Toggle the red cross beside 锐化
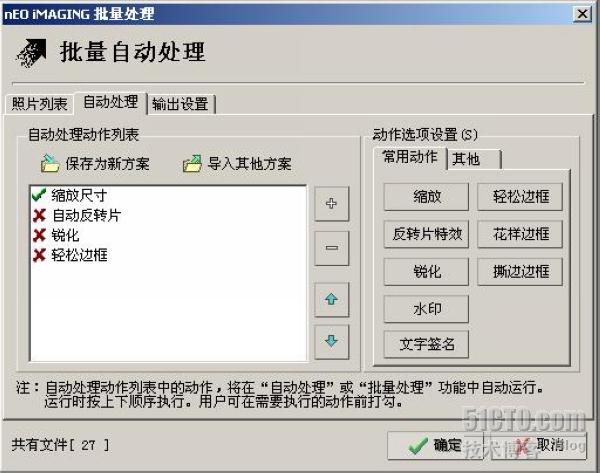The image size is (600, 473). click(x=39, y=235)
